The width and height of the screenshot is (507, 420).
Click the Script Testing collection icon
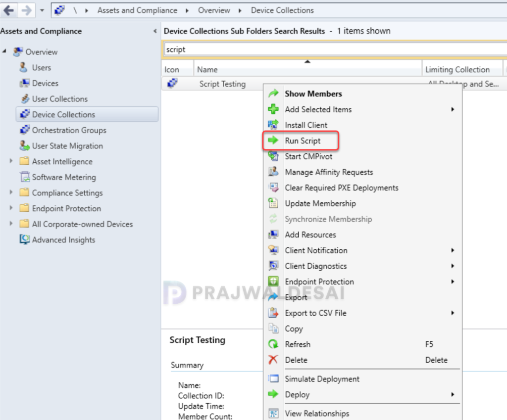(172, 83)
